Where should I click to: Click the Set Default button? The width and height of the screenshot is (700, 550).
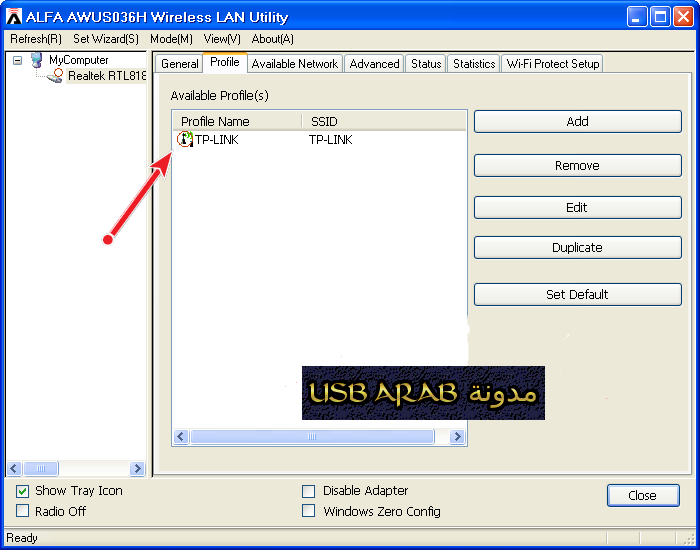tap(578, 295)
